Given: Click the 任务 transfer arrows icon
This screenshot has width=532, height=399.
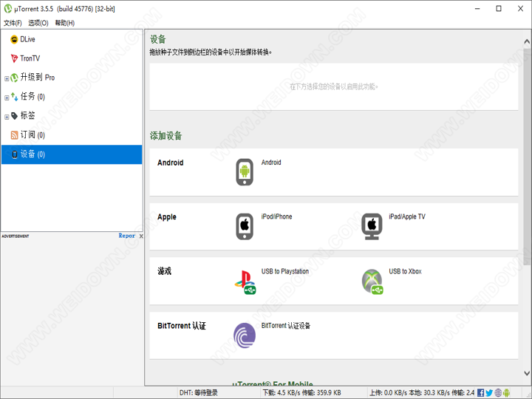Looking at the screenshot, I should tap(14, 97).
